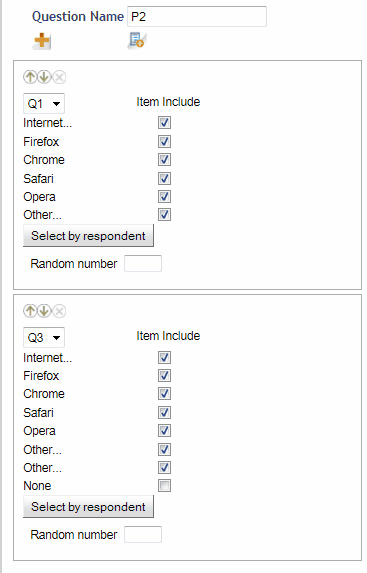Image resolution: width=367 pixels, height=573 pixels.
Task: Click Select by respondent under Q1
Action: (x=88, y=236)
